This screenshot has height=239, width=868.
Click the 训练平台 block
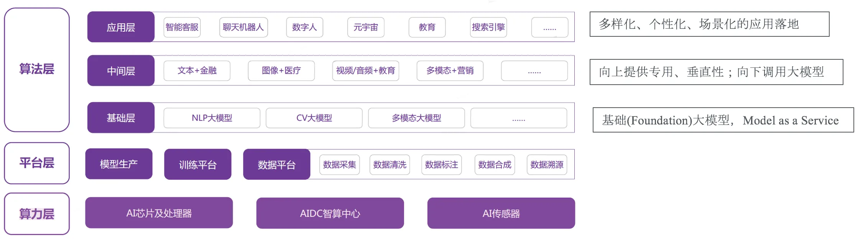[197, 165]
